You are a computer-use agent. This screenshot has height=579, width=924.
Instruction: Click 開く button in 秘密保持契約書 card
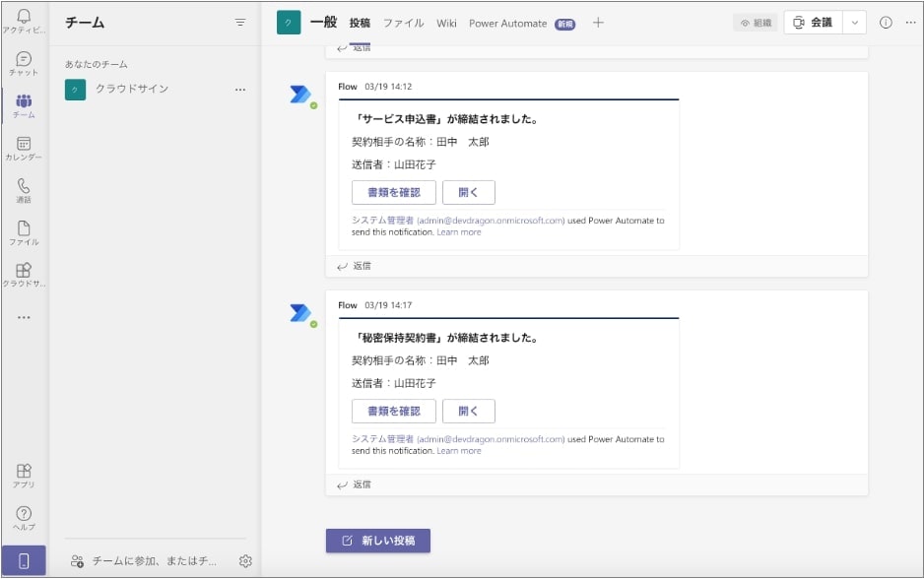tap(468, 411)
